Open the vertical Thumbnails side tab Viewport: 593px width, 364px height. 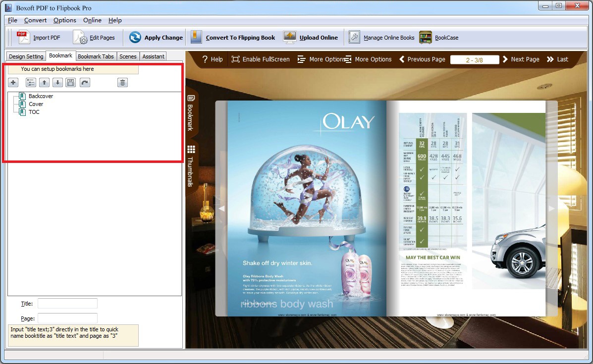(191, 166)
